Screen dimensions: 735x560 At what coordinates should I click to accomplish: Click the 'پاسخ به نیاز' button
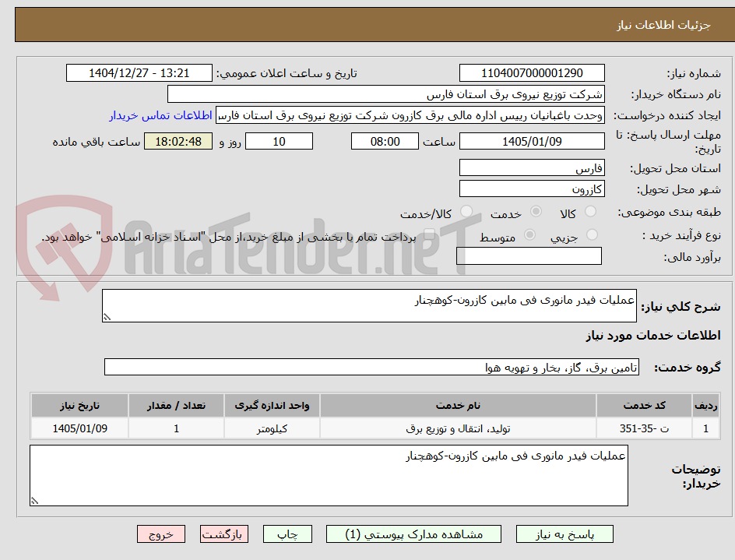pos(564,534)
